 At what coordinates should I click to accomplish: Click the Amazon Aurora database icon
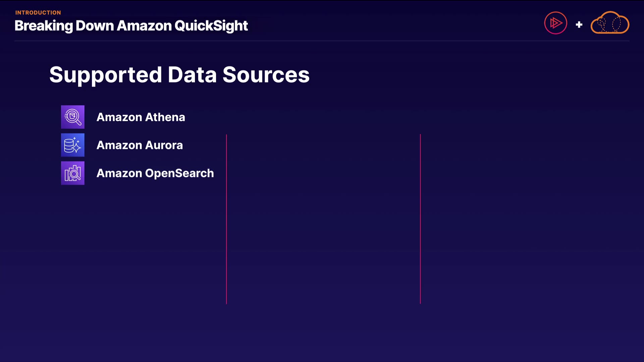(72, 145)
